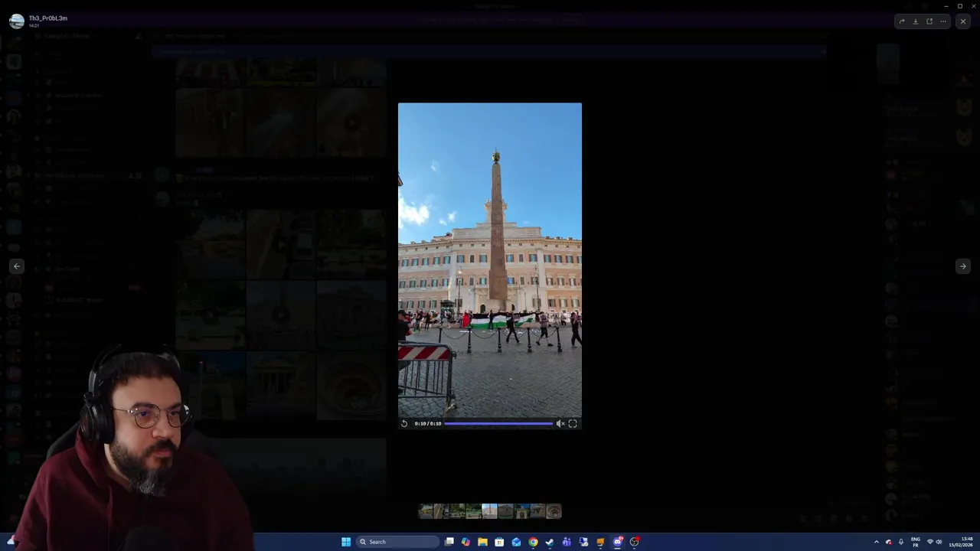This screenshot has height=551, width=980.
Task: Toggle fullscreen on the video player
Action: point(573,423)
